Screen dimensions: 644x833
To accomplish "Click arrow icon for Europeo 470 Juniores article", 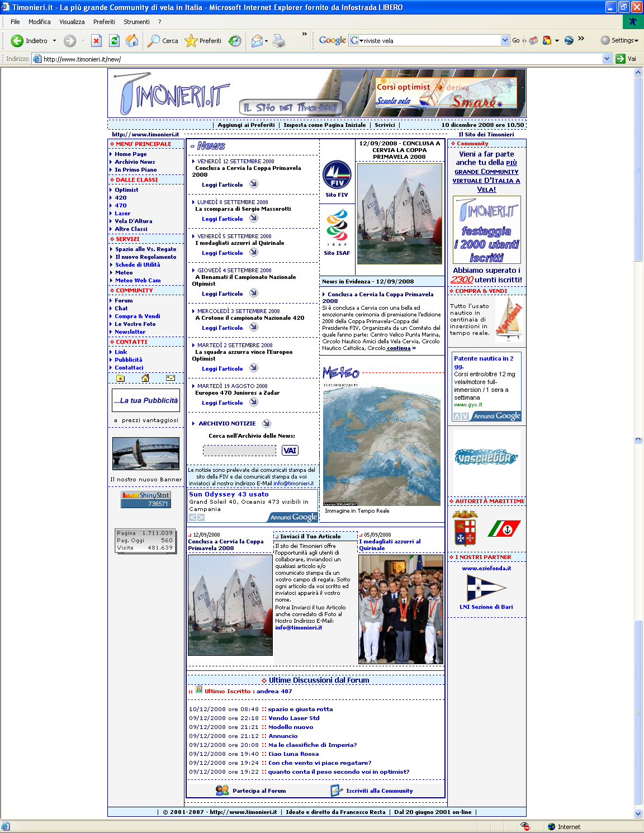I will point(254,402).
